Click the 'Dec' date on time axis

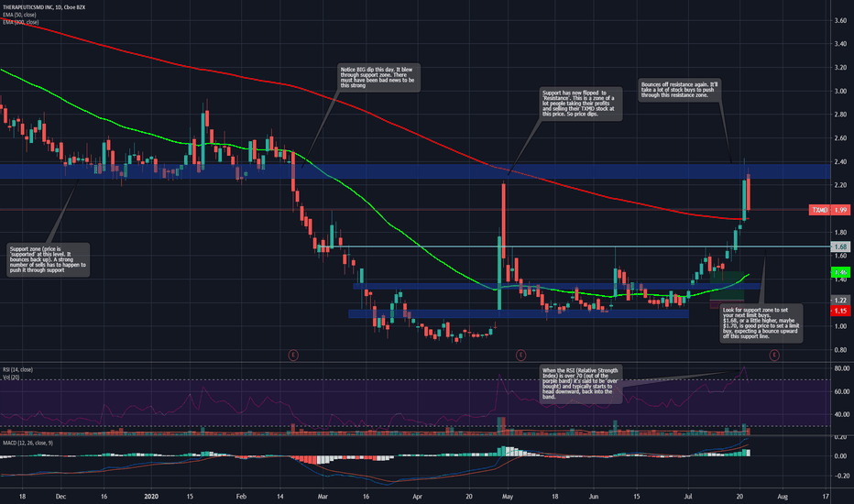[x=61, y=497]
